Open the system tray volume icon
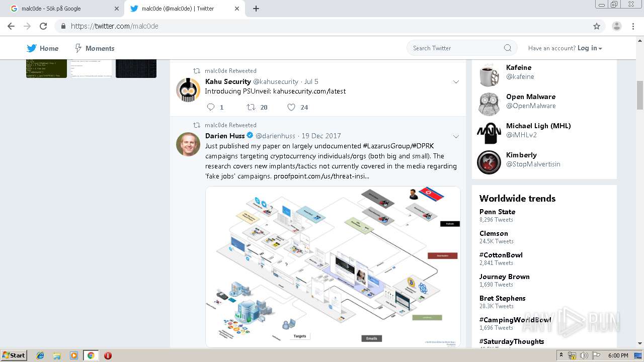The width and height of the screenshot is (644, 362). click(584, 355)
